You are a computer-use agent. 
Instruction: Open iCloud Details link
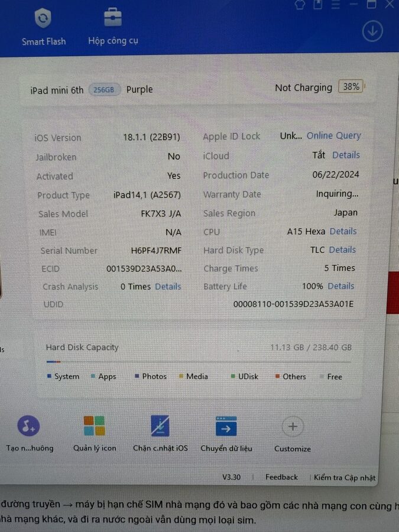346,155
